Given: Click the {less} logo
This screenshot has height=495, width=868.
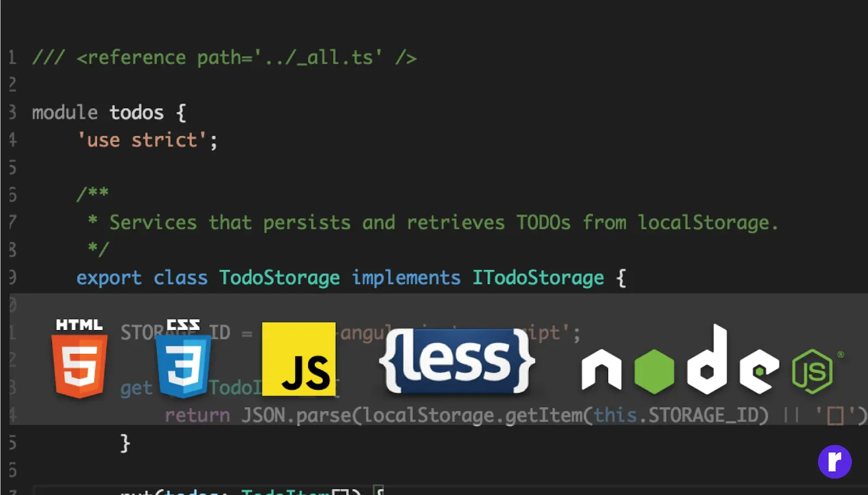Looking at the screenshot, I should point(457,360).
